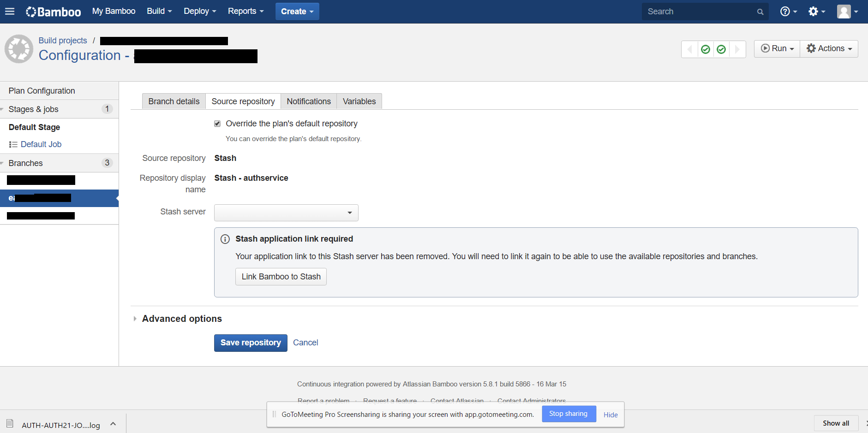This screenshot has width=868, height=433.
Task: Open the Run dropdown
Action: coord(777,48)
